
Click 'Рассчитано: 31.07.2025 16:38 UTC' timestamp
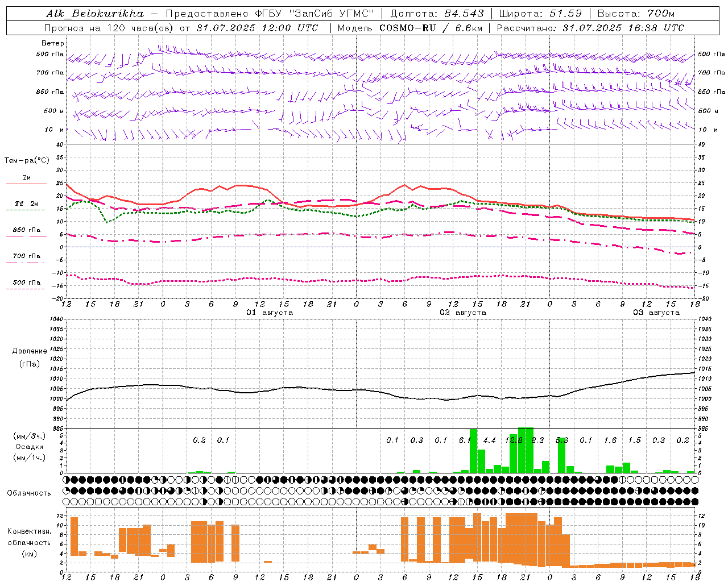[x=590, y=28]
